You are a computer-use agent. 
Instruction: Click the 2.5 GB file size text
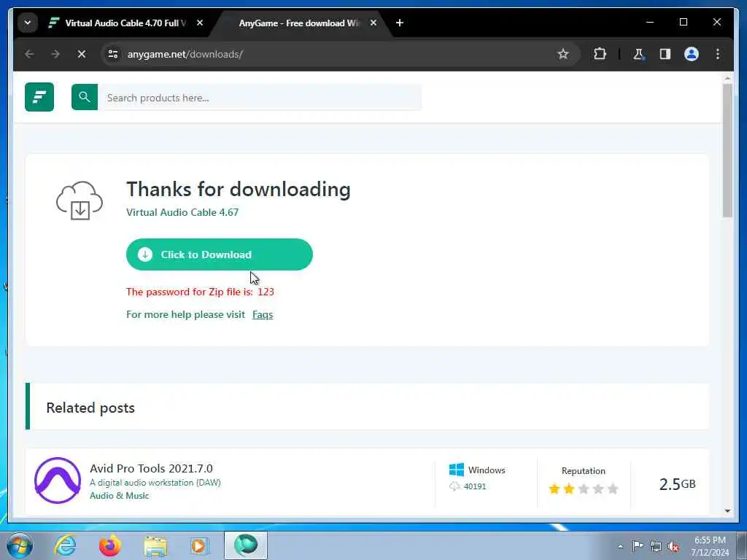click(x=677, y=484)
